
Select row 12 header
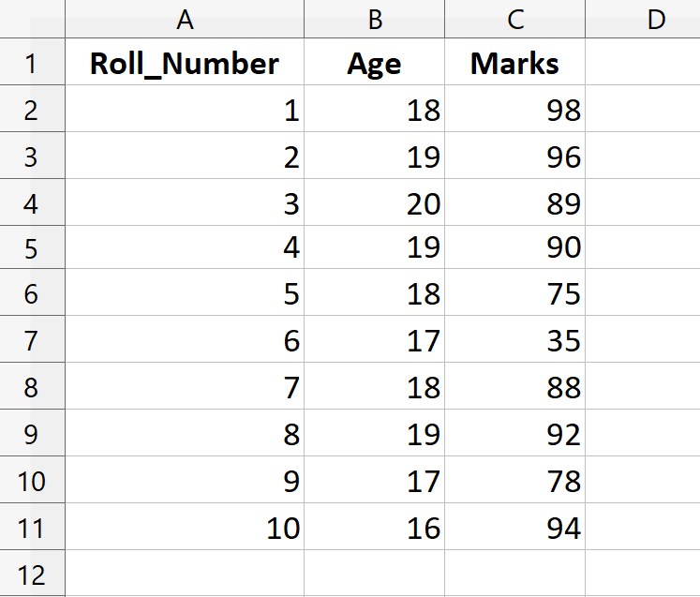32,574
